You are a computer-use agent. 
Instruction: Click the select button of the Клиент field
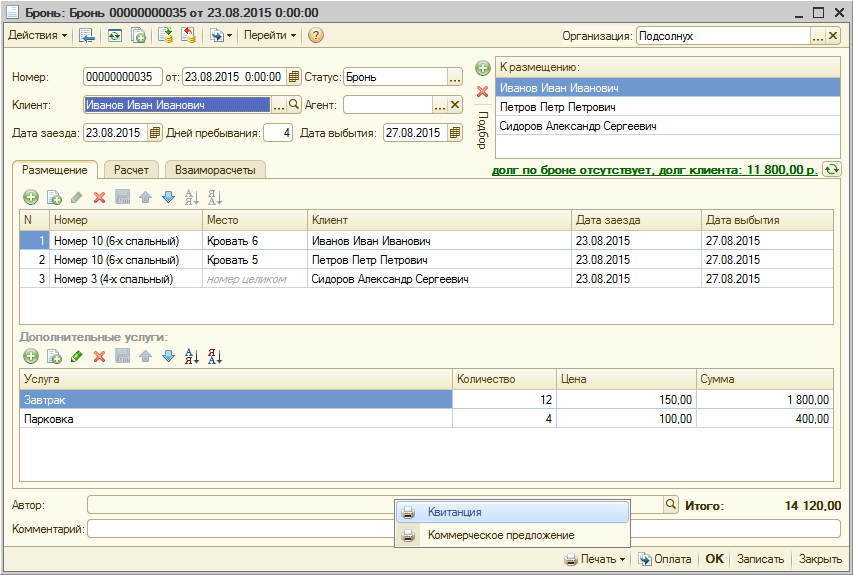279,105
